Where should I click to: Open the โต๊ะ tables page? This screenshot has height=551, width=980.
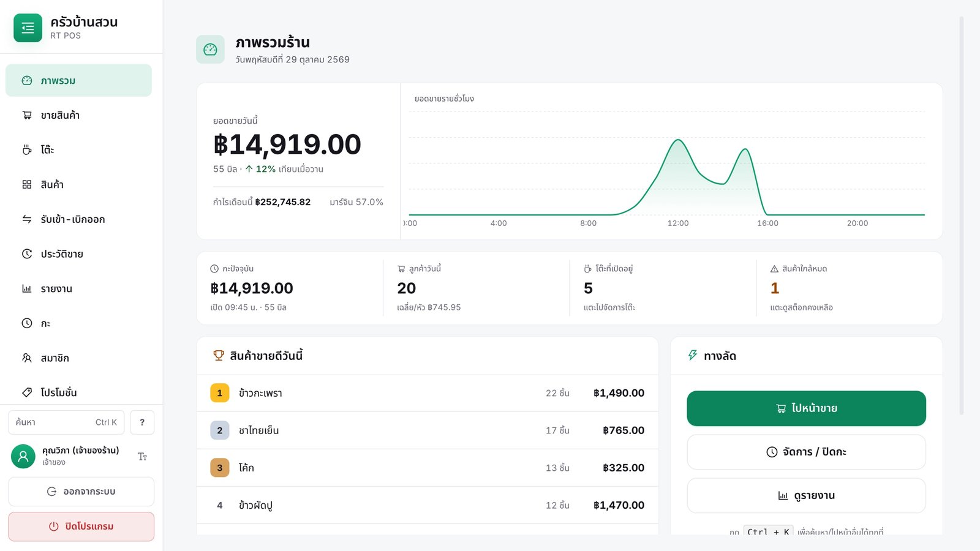click(78, 150)
